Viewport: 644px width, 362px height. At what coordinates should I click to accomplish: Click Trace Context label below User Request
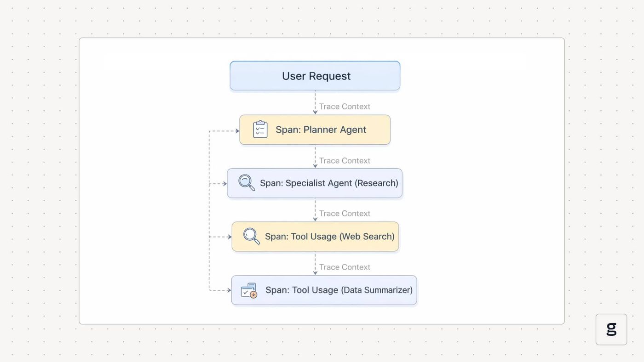coord(345,106)
